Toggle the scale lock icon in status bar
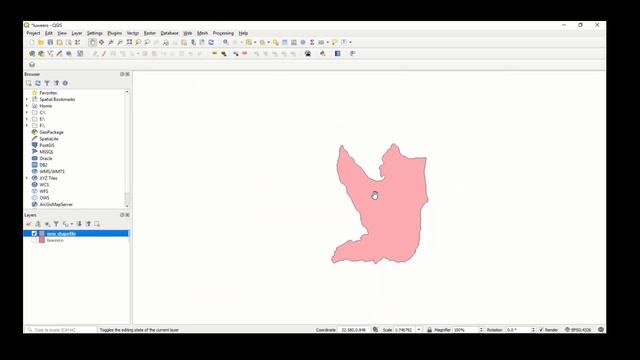 coord(429,329)
